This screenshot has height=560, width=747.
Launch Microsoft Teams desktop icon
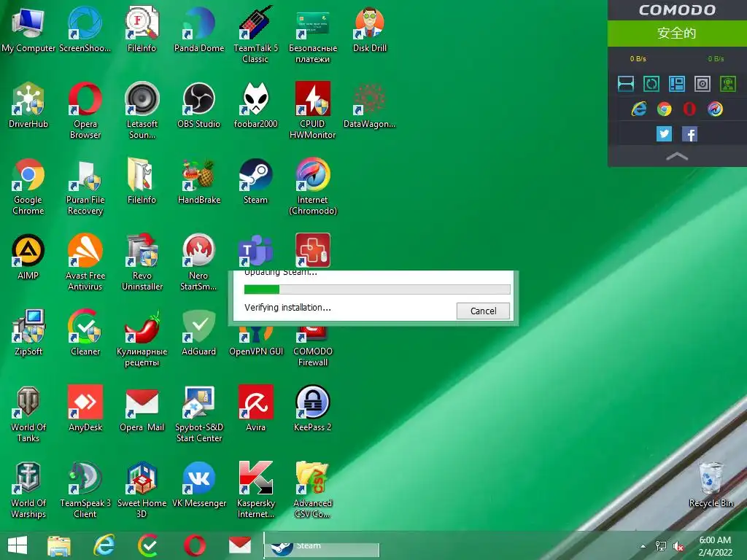pos(255,251)
